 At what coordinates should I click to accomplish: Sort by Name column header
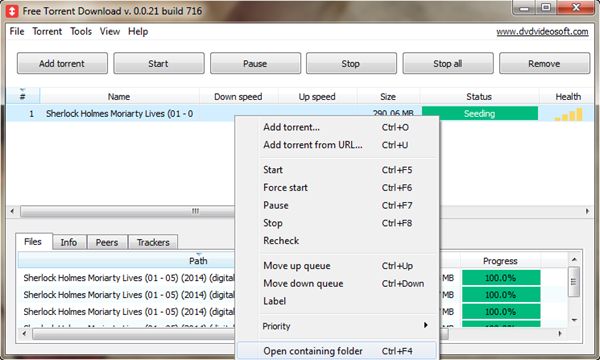[119, 96]
